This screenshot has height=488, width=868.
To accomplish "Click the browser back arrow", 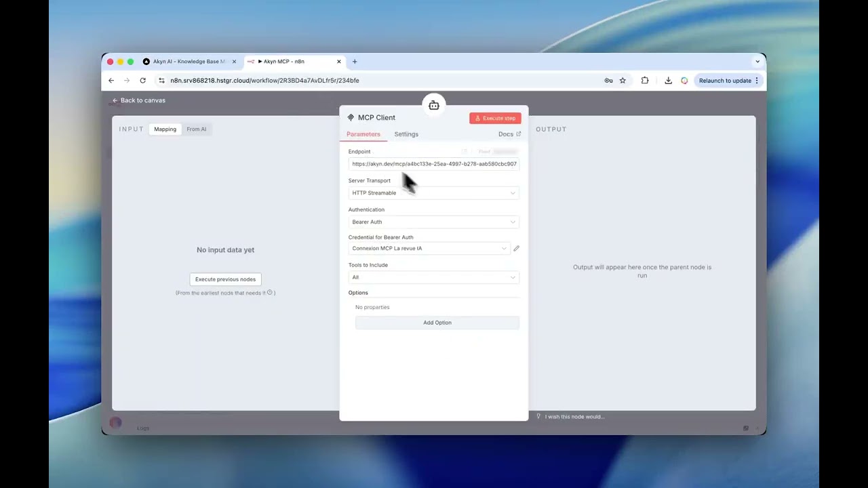I will 111,81.
